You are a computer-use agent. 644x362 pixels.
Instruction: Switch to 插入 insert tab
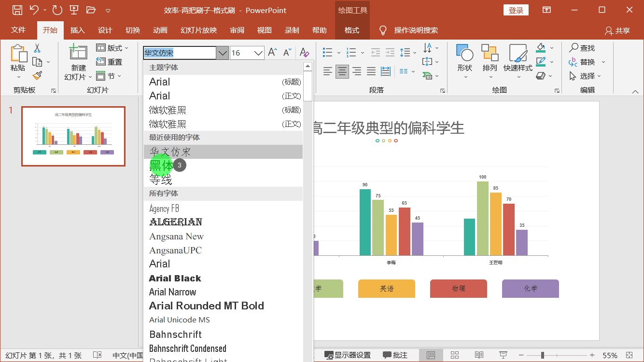(x=77, y=30)
